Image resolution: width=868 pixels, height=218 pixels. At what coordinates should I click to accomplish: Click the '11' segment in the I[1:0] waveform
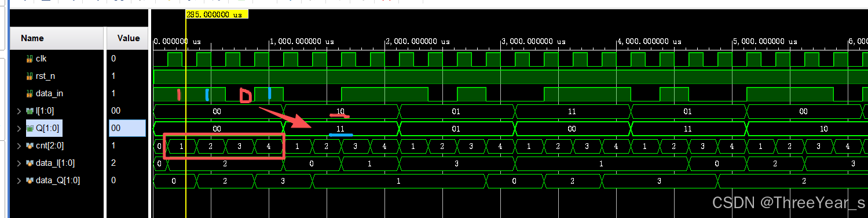tap(572, 111)
